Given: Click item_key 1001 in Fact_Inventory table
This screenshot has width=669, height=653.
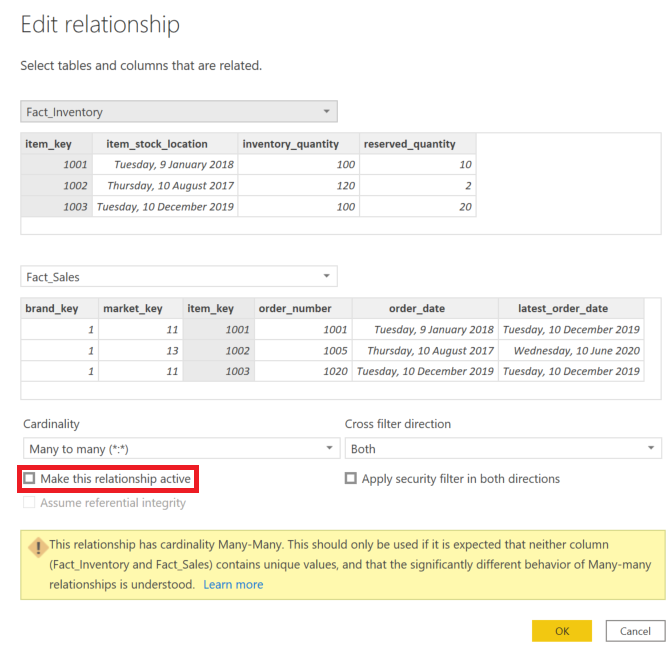Looking at the screenshot, I should (x=56, y=165).
